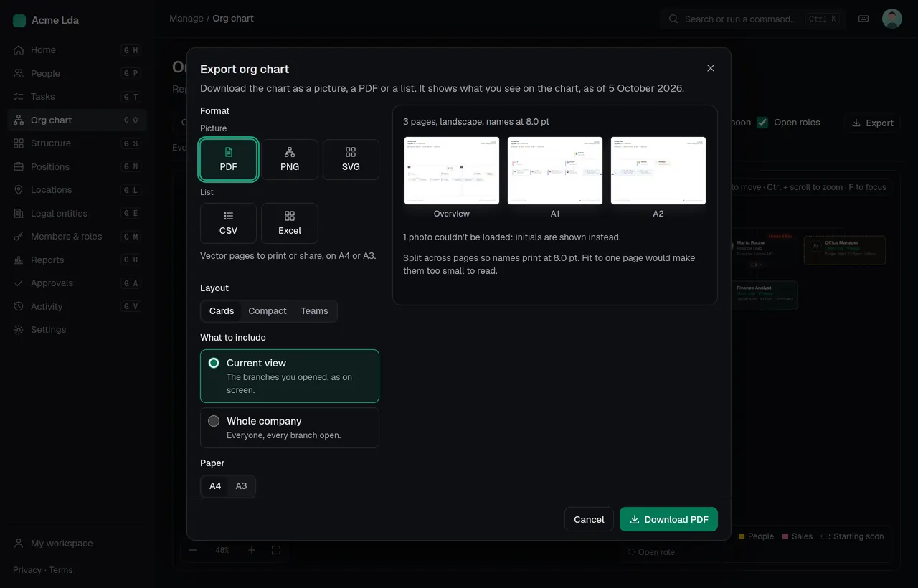Zoom out the org chart

click(x=193, y=550)
